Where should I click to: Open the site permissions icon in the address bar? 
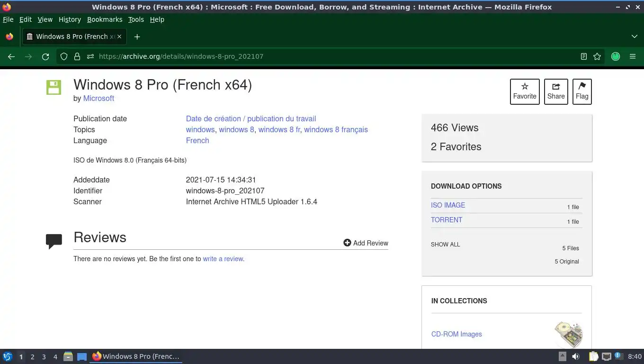[90, 56]
